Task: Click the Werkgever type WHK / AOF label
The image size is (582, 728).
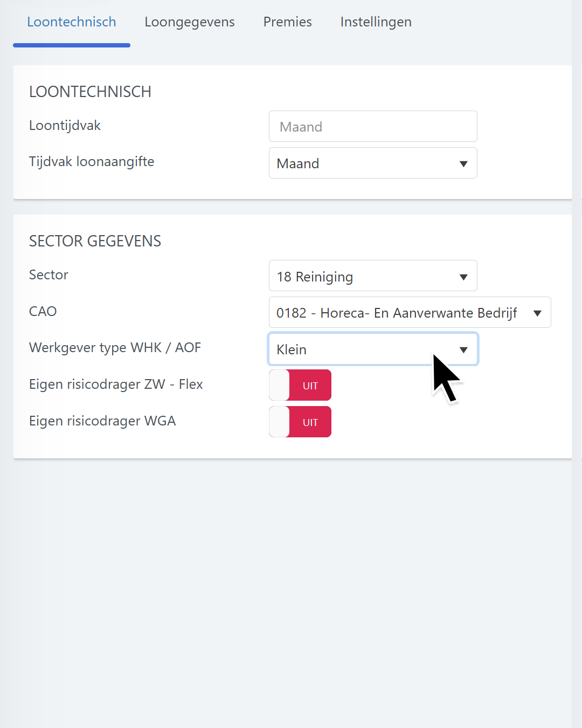Action: 115,348
